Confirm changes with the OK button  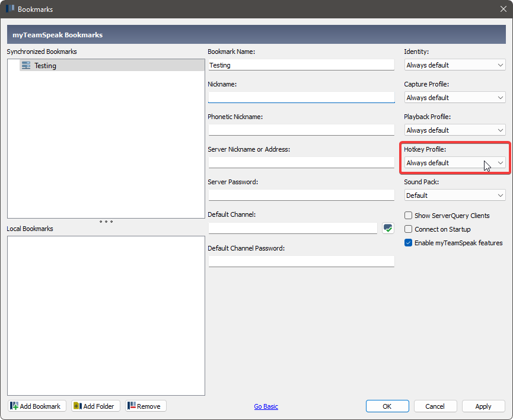(x=387, y=406)
